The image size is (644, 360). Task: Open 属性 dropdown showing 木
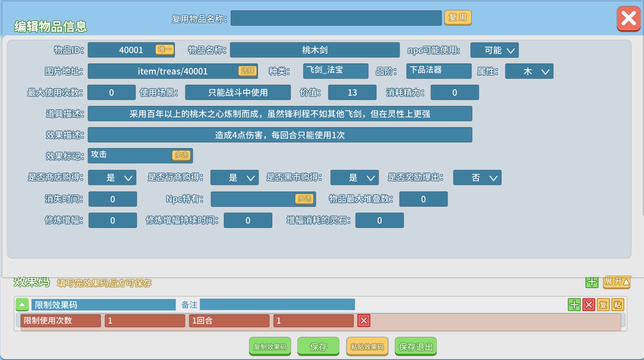pyautogui.click(x=529, y=71)
